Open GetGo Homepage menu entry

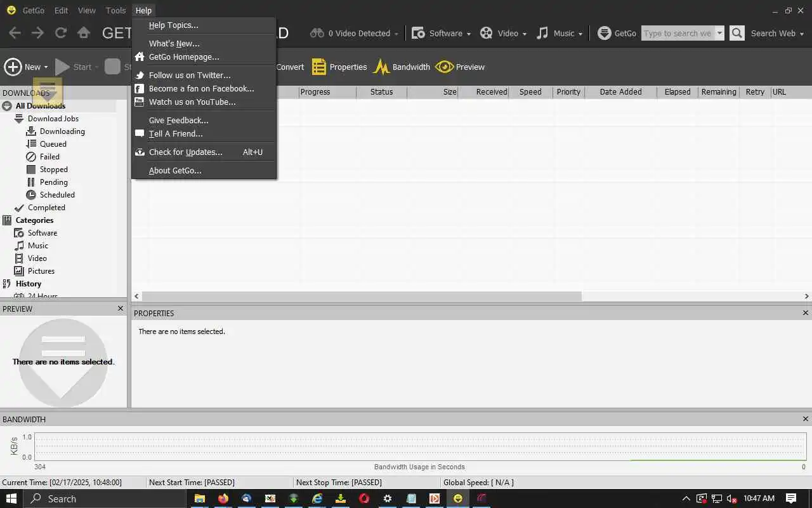[x=204, y=57]
